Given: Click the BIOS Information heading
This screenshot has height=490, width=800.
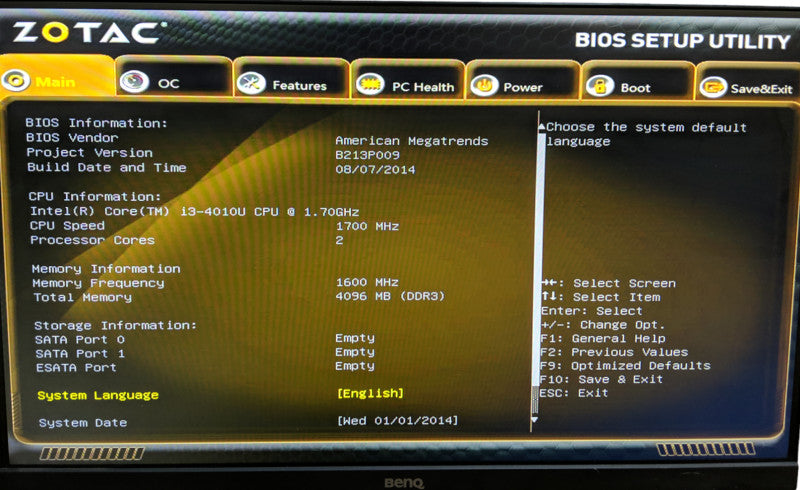Looking at the screenshot, I should pos(96,123).
